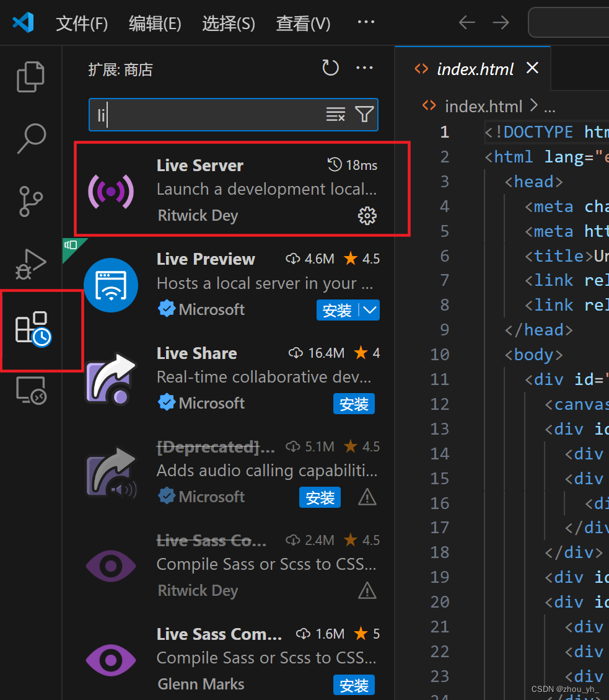Install the deprecated Microsoft audio extension
The width and height of the screenshot is (609, 700).
(x=320, y=497)
